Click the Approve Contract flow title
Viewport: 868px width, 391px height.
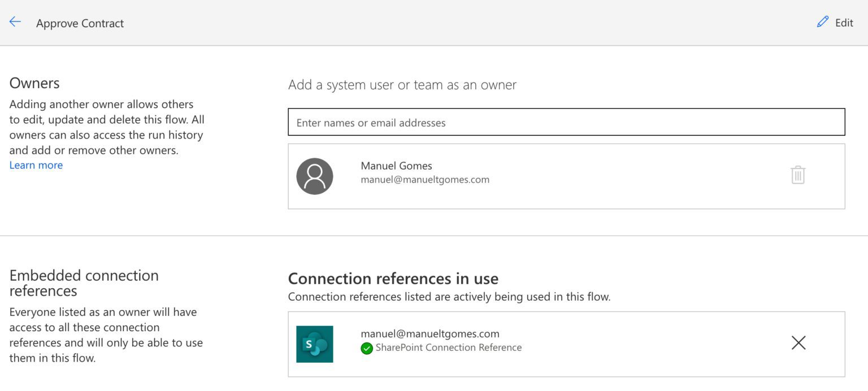point(80,23)
